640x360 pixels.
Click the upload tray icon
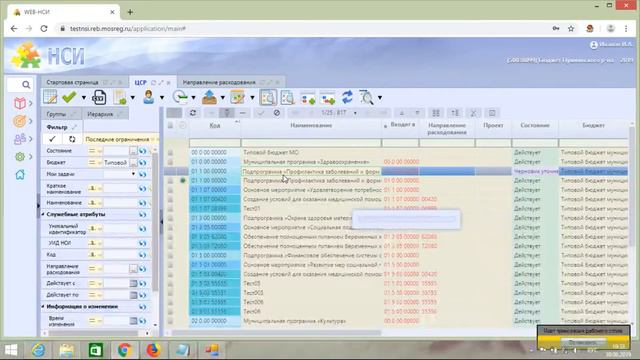click(209, 97)
